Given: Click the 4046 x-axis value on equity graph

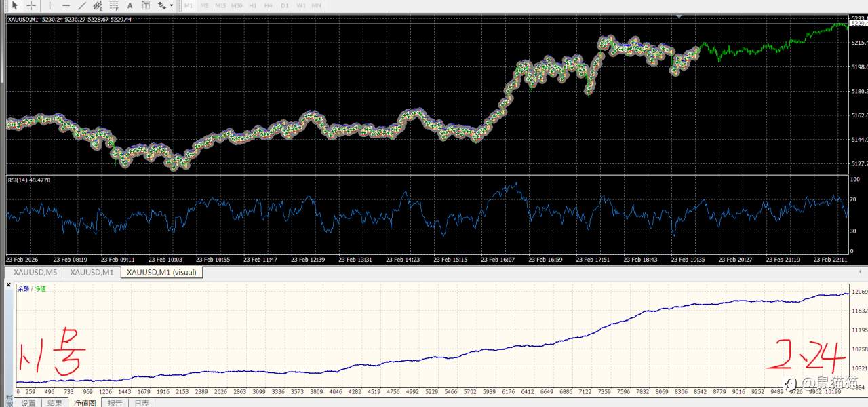Looking at the screenshot, I should click(336, 392).
